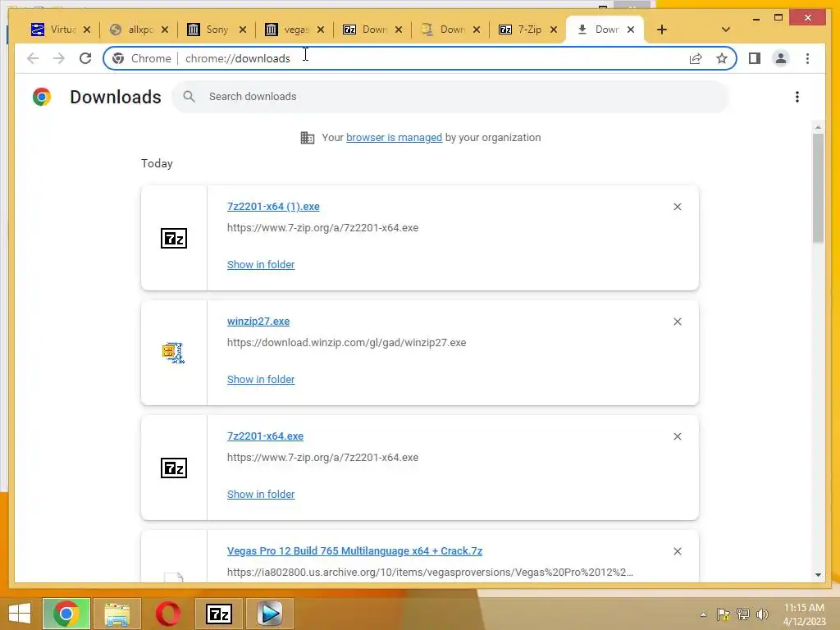Open a new tab with plus button
This screenshot has width=840, height=630.
point(662,30)
